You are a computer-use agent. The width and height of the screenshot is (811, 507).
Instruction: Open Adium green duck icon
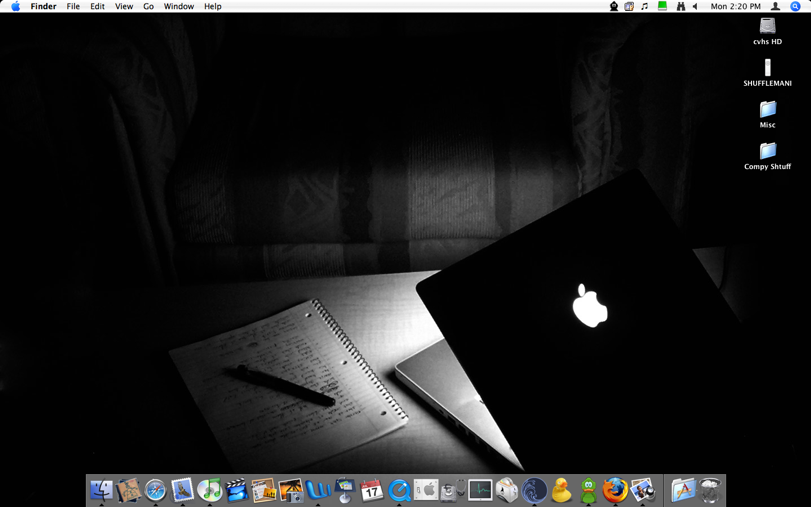588,490
